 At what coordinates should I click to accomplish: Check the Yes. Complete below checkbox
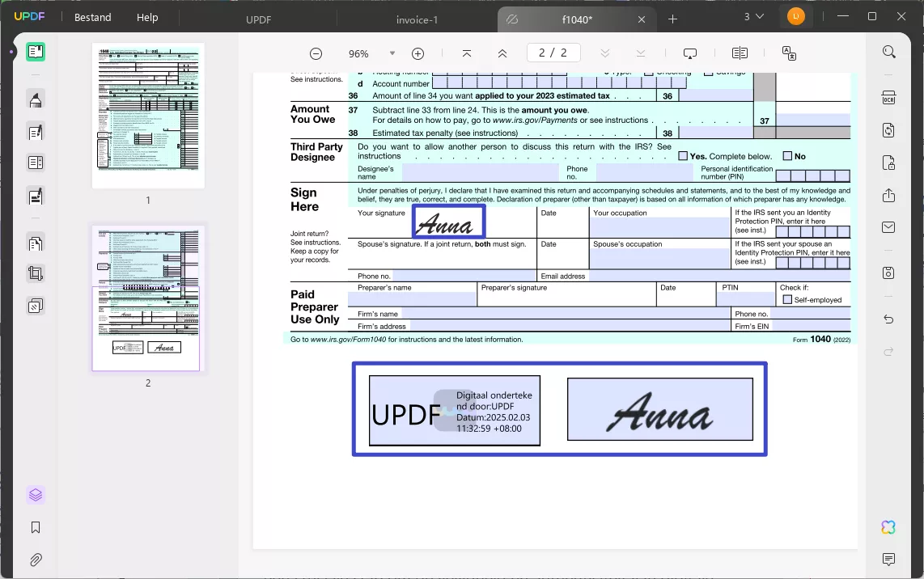[x=683, y=156]
